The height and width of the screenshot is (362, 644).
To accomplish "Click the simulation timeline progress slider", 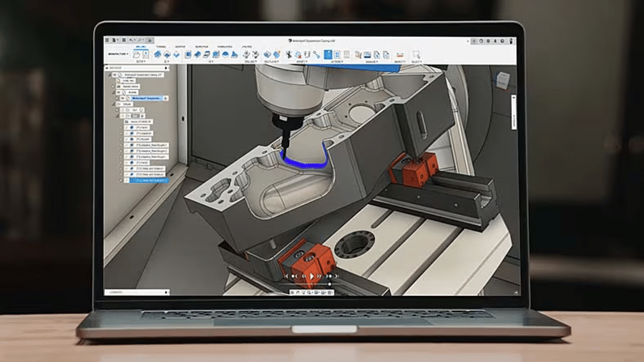I will (x=330, y=284).
